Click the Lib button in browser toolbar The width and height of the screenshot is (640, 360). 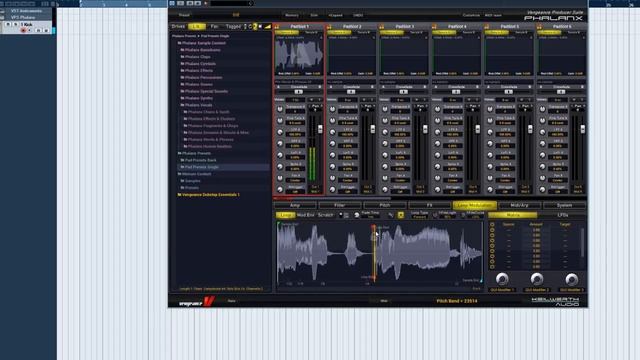tap(196, 27)
